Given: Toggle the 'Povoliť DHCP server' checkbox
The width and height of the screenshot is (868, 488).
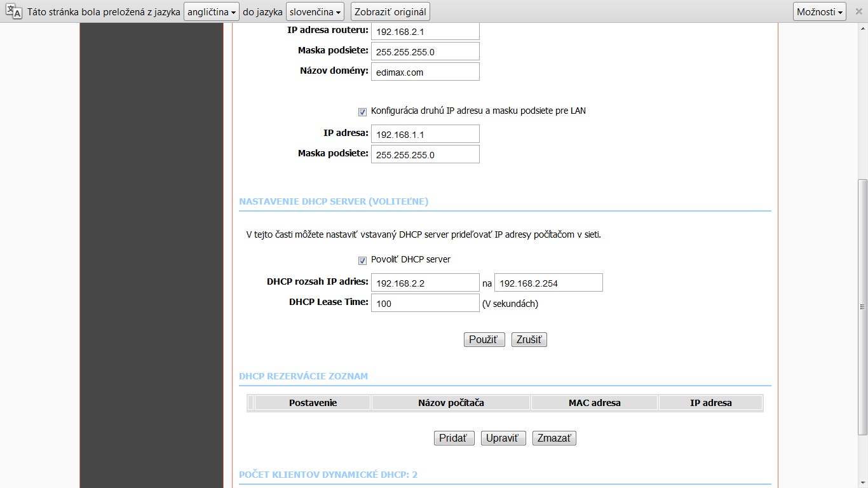Looking at the screenshot, I should click(x=362, y=260).
